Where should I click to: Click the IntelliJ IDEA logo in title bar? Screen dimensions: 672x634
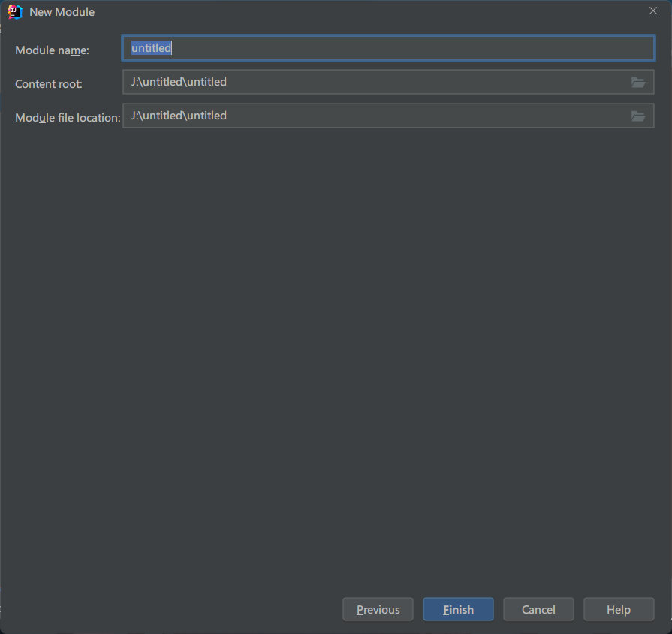pyautogui.click(x=14, y=11)
